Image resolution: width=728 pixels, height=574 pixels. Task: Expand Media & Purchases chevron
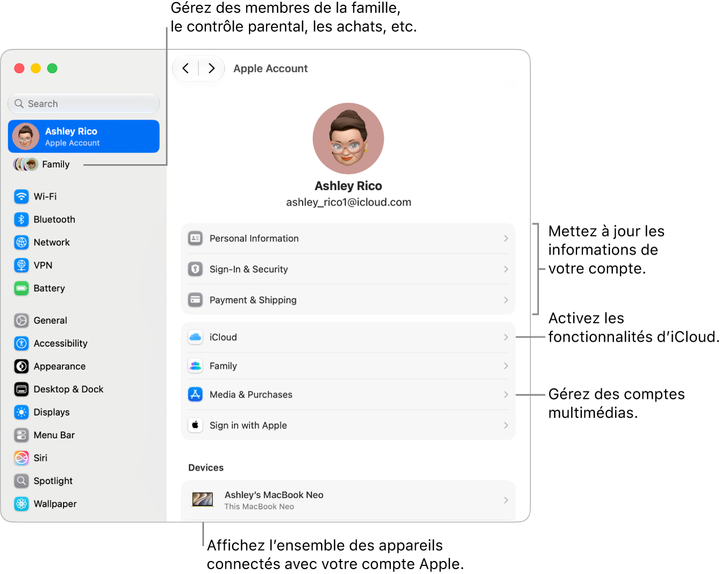click(x=506, y=394)
